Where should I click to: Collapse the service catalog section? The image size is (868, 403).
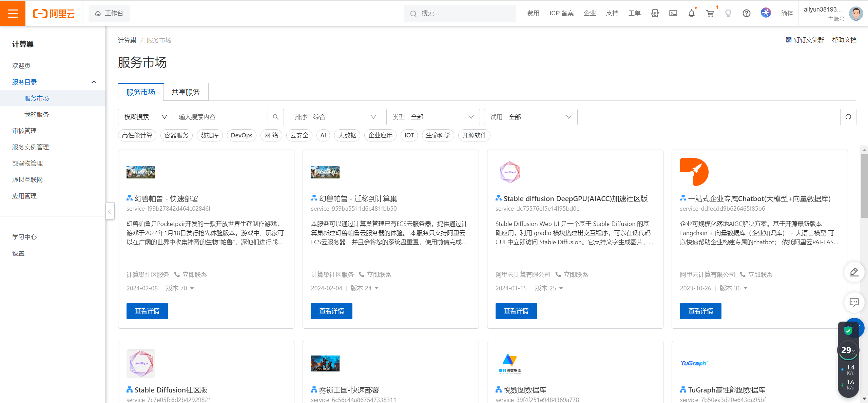click(x=94, y=82)
